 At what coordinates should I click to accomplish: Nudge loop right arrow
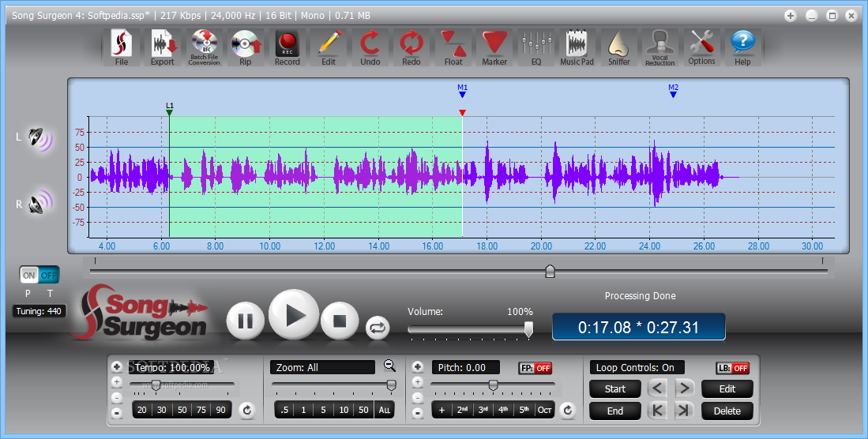coord(684,388)
